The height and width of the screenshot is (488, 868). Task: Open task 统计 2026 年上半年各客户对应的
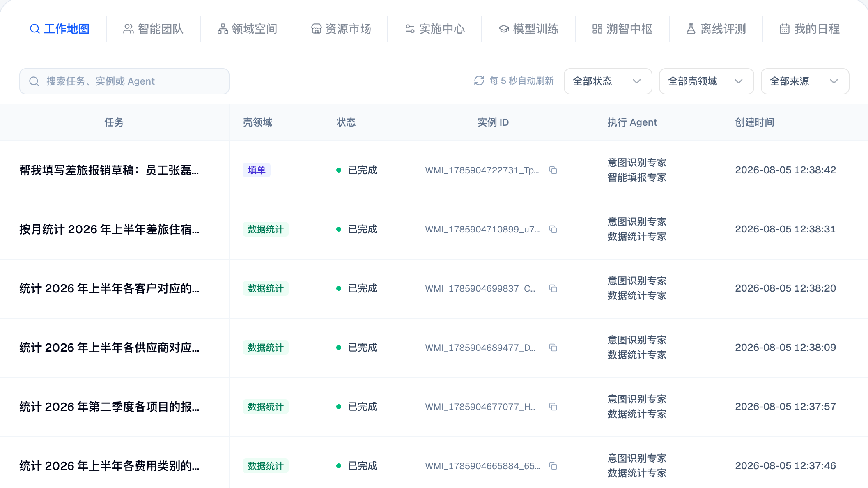coord(109,288)
